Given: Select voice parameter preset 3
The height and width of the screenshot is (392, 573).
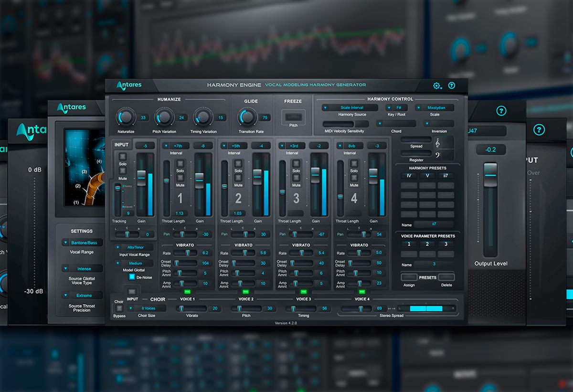Looking at the screenshot, I should [x=446, y=244].
